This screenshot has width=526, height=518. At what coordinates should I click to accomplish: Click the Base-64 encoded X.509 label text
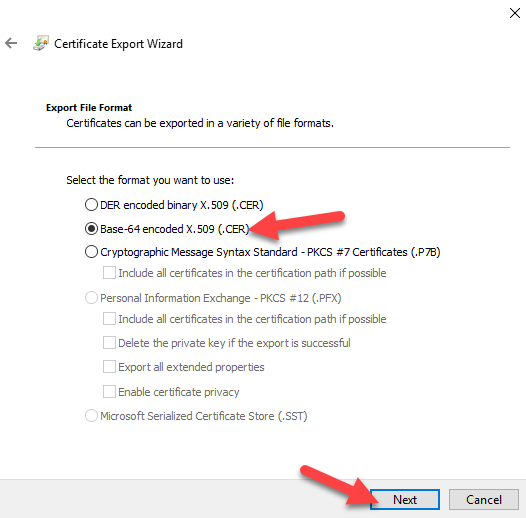click(x=175, y=229)
